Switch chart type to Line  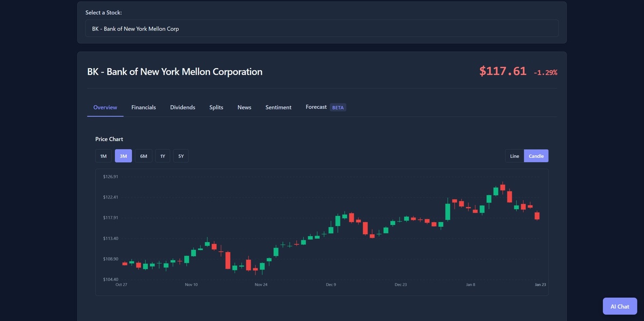(514, 156)
